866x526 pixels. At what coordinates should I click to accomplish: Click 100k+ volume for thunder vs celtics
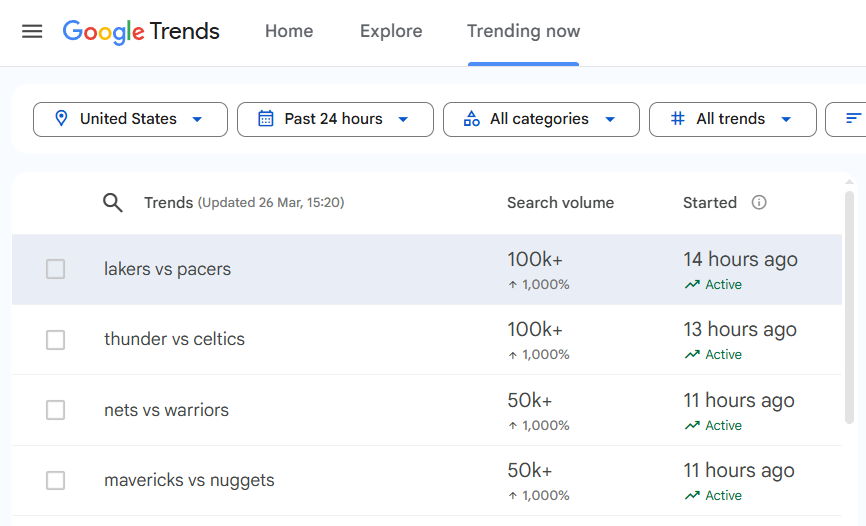coord(535,329)
